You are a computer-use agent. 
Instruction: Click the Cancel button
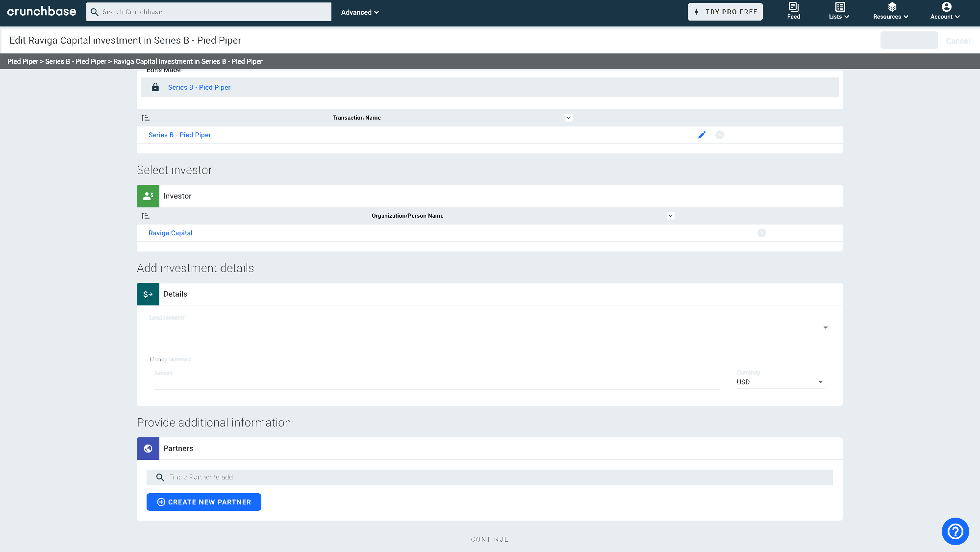tap(958, 41)
